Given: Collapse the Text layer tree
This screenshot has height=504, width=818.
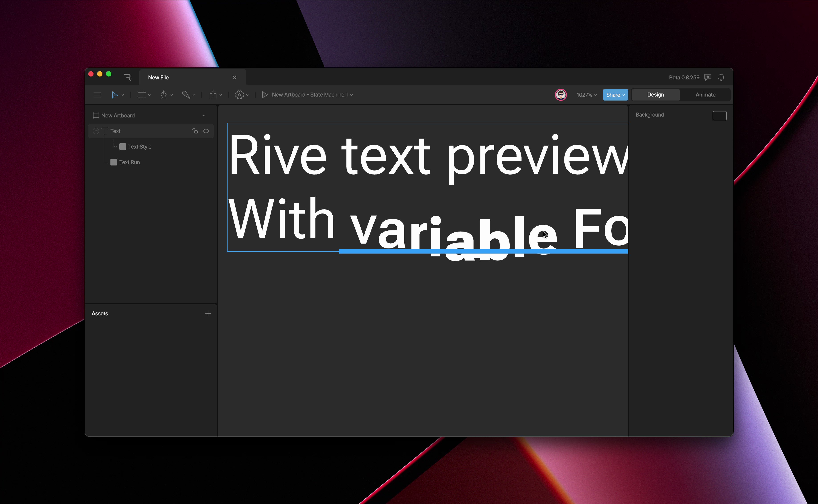Looking at the screenshot, I should (x=96, y=131).
